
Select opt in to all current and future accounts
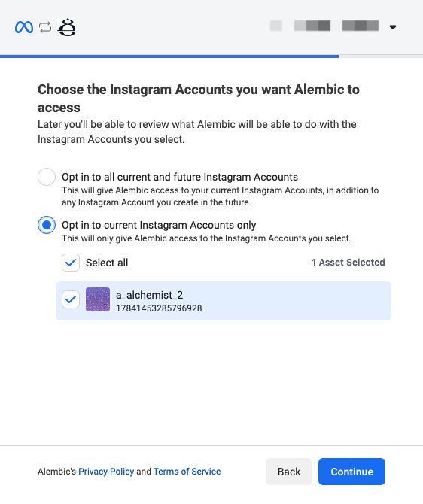tap(47, 177)
